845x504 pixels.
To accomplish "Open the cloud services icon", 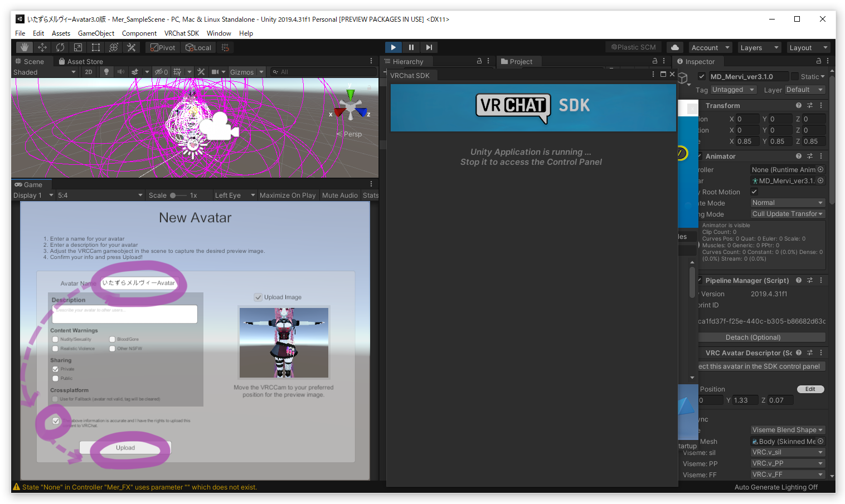I will tap(674, 47).
